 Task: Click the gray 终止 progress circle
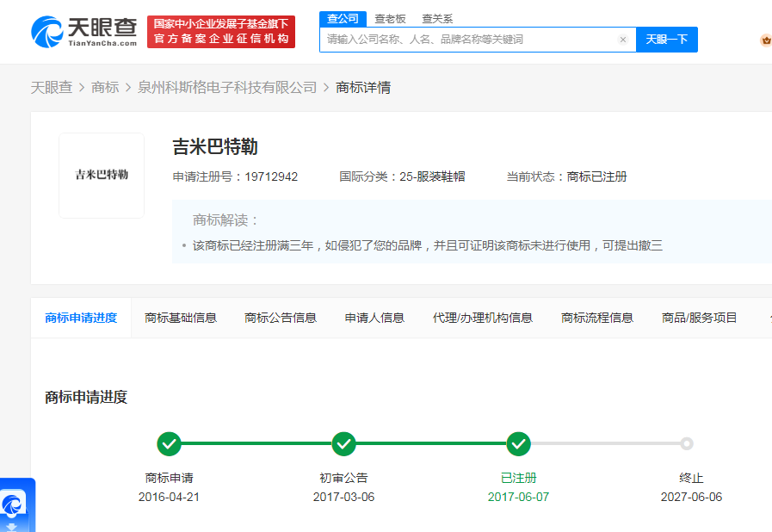pos(687,444)
